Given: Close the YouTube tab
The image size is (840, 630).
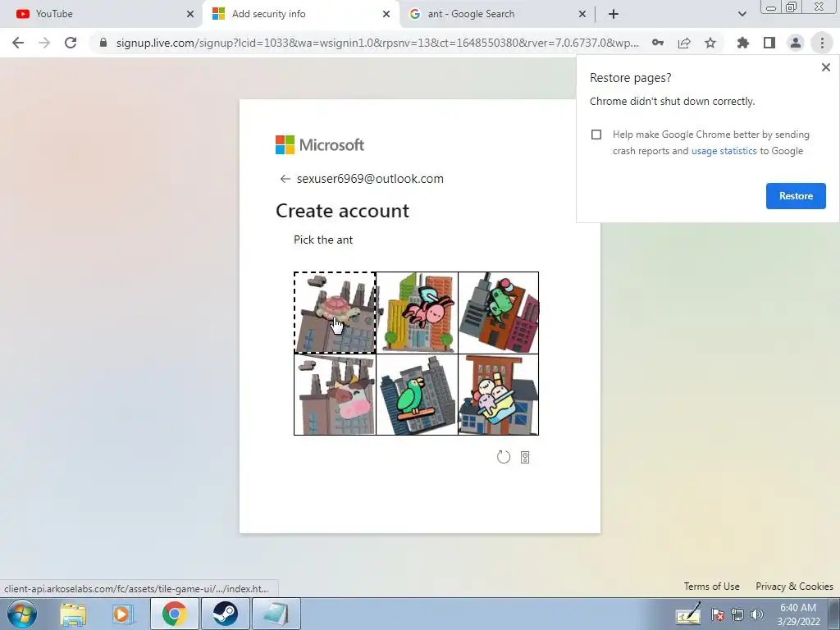Looking at the screenshot, I should point(190,14).
